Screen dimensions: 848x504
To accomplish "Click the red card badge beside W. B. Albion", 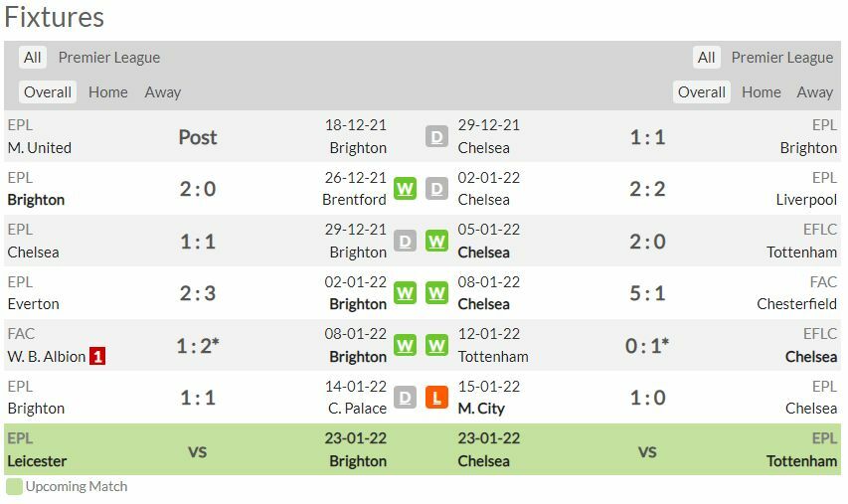I will point(97,356).
